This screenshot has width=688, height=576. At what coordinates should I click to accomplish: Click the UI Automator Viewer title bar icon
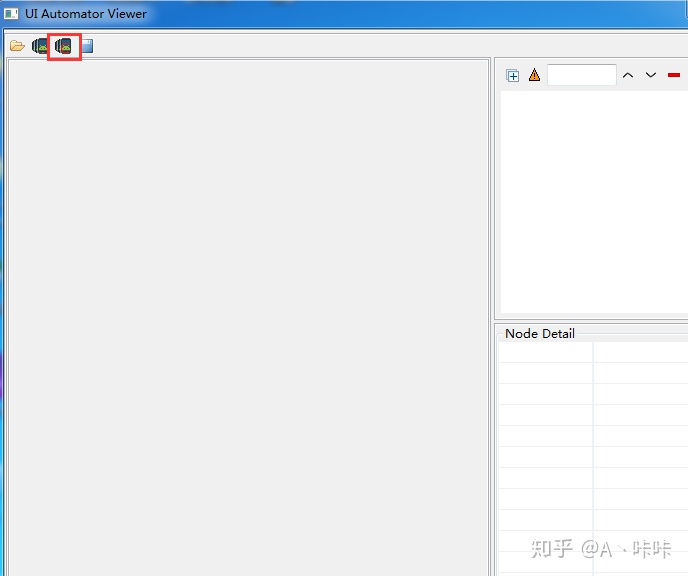[x=11, y=14]
